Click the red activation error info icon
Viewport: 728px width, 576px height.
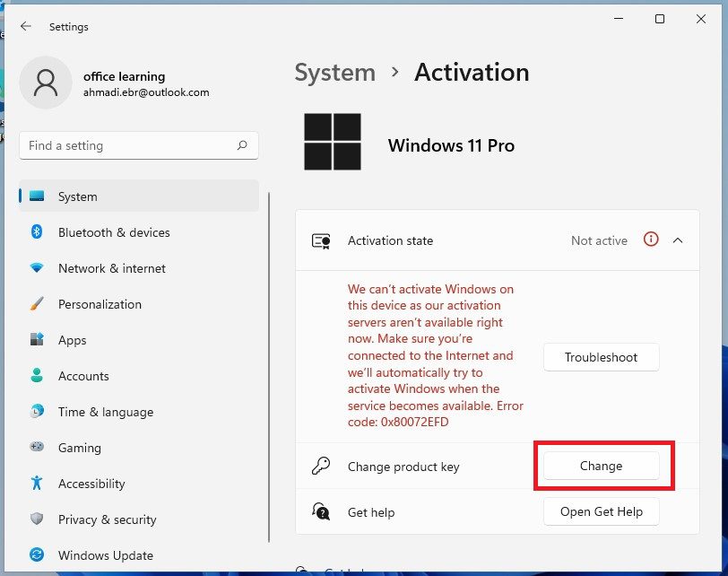tap(651, 240)
